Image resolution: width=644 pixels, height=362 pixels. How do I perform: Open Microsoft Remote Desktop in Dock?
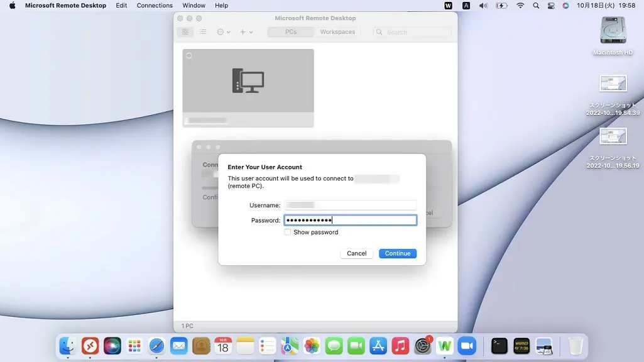coord(90,345)
